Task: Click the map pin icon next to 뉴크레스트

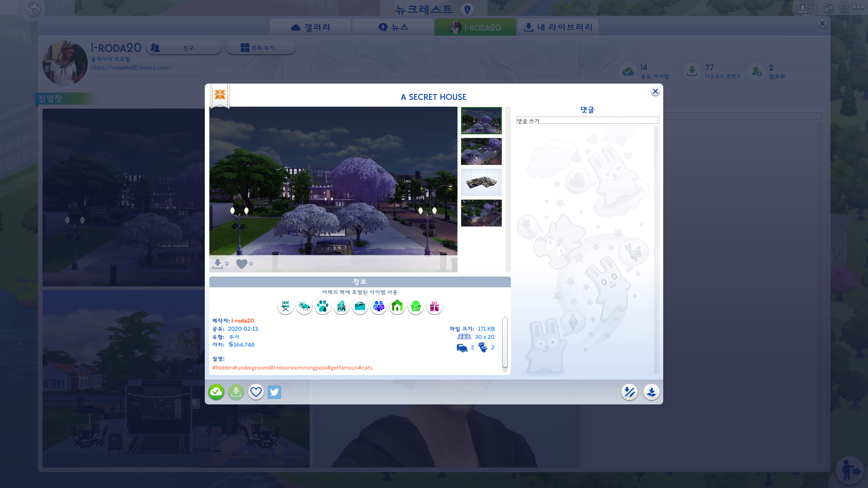Action: click(467, 9)
